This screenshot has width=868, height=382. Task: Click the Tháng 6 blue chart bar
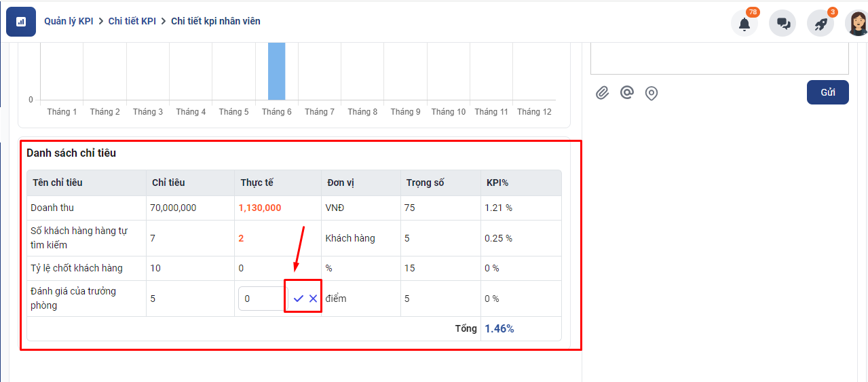276,71
